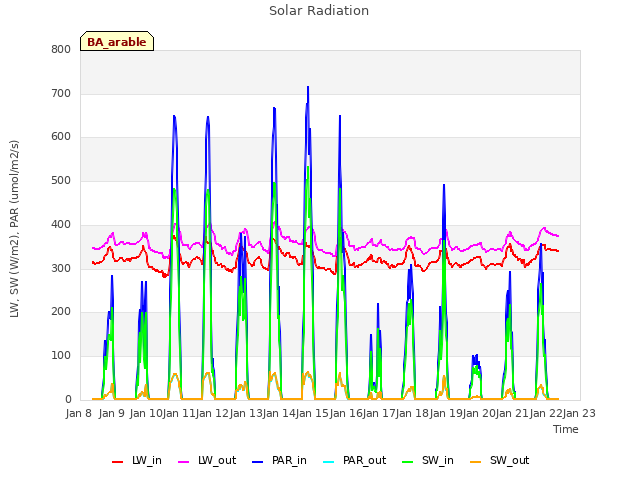Click the SW_in green legend swatch
The height and width of the screenshot is (480, 640).
pyautogui.click(x=407, y=462)
